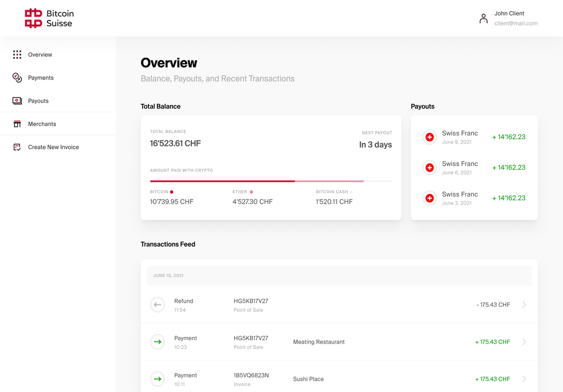Toggle the Bitcoin legend dot under the balance bar
The height and width of the screenshot is (392, 563).
(171, 192)
